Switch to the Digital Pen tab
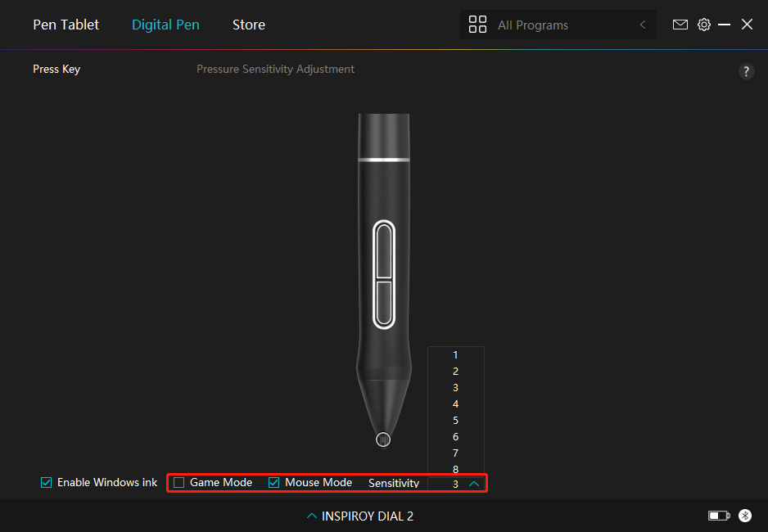Screen dimensions: 768x532 165,25
